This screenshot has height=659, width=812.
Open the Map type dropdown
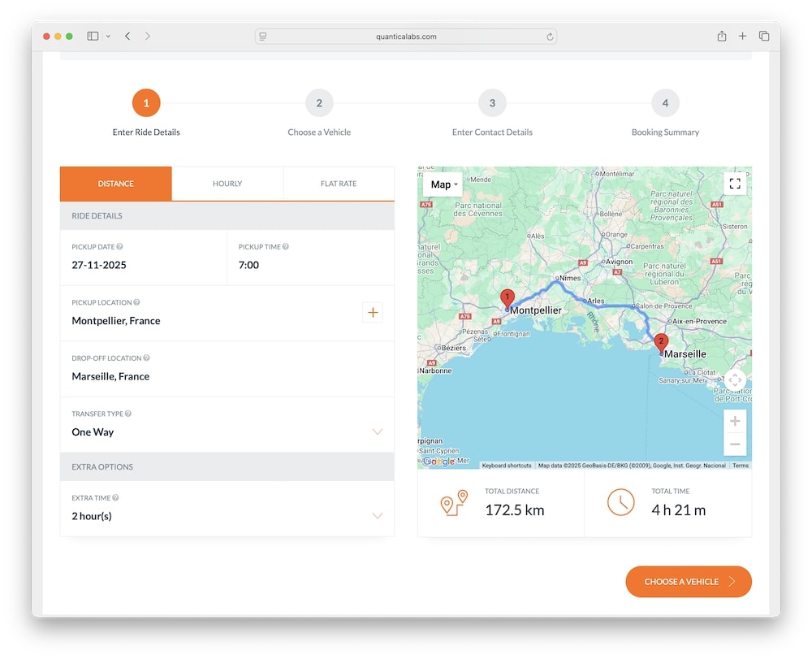click(443, 184)
